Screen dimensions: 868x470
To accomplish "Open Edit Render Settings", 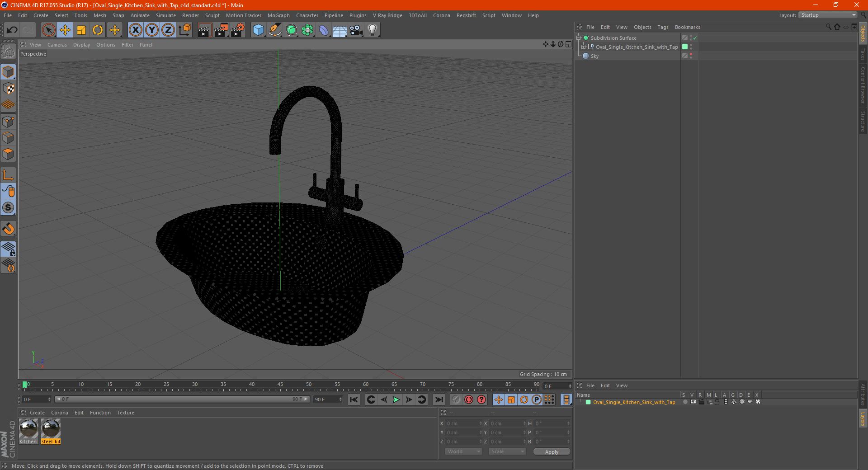I will (238, 30).
